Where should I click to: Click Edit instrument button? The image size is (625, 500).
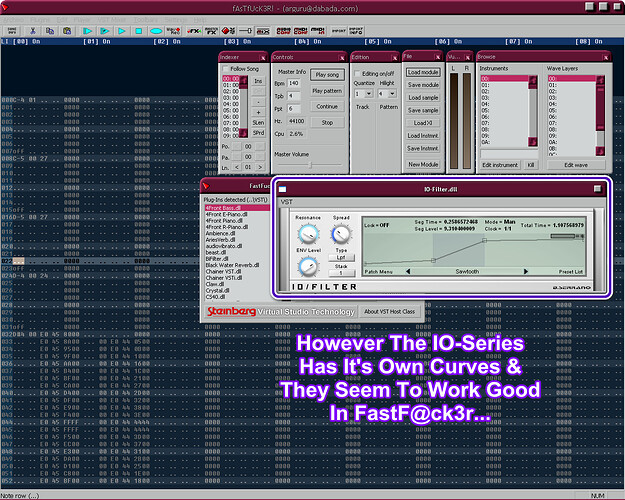(x=500, y=165)
